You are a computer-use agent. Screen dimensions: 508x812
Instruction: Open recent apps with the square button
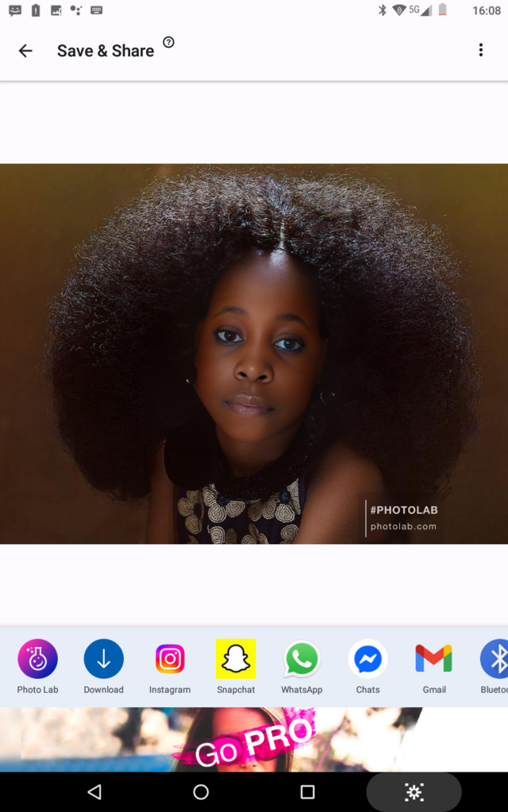click(x=307, y=791)
